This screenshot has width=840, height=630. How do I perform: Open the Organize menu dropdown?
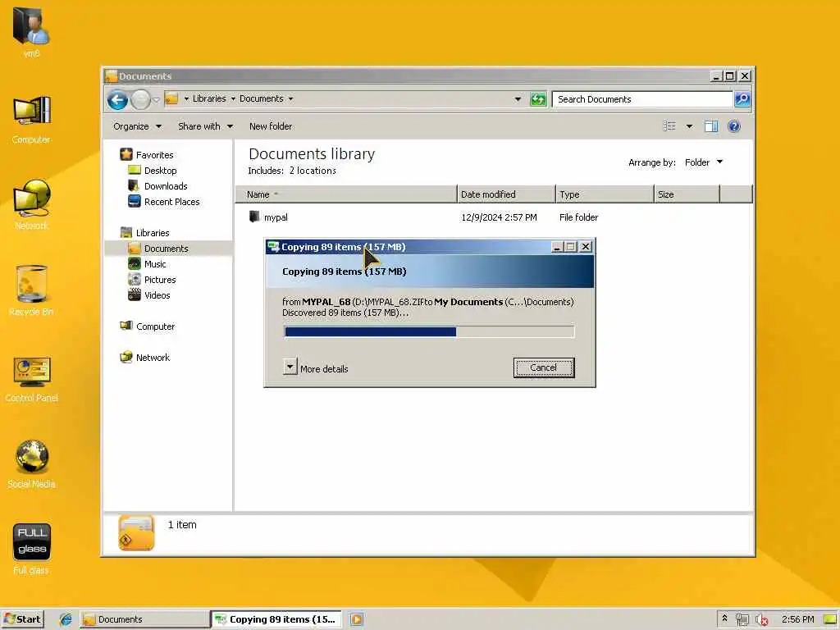137,126
